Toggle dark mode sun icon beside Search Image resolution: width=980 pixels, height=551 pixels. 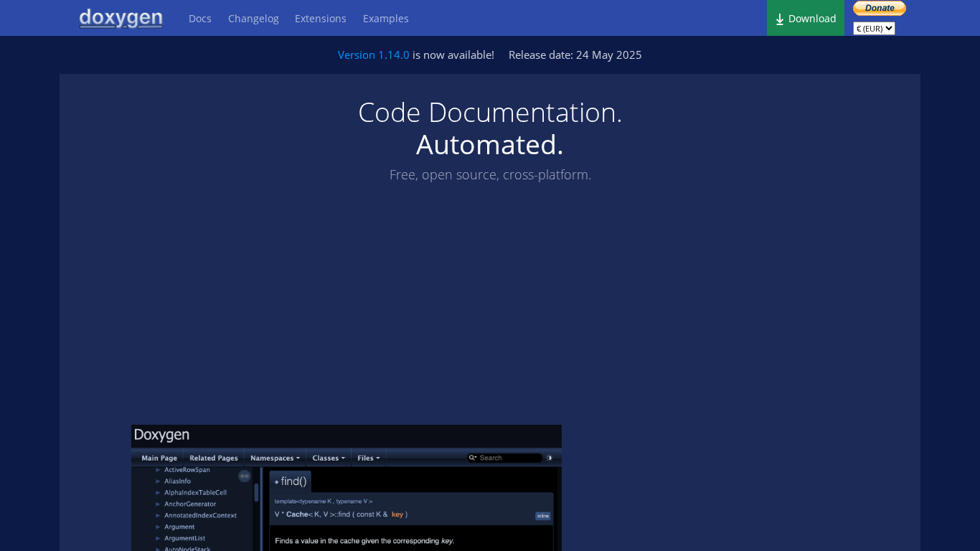550,458
